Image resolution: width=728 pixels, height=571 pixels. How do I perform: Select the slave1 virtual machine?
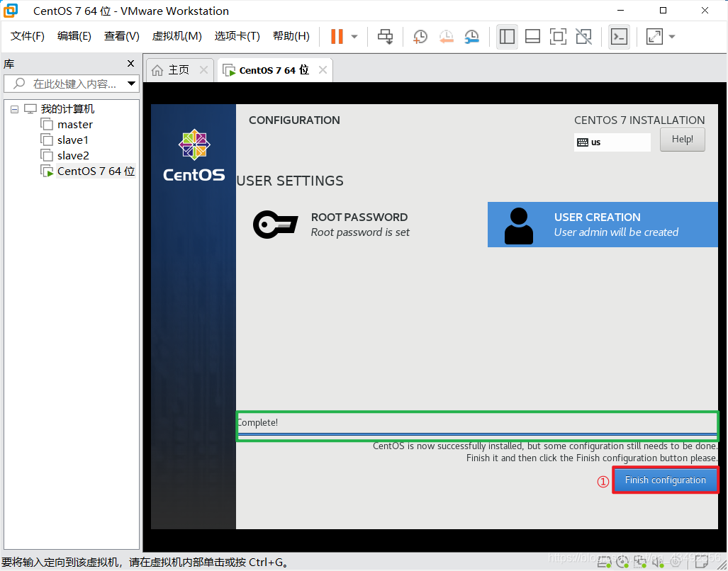(73, 140)
